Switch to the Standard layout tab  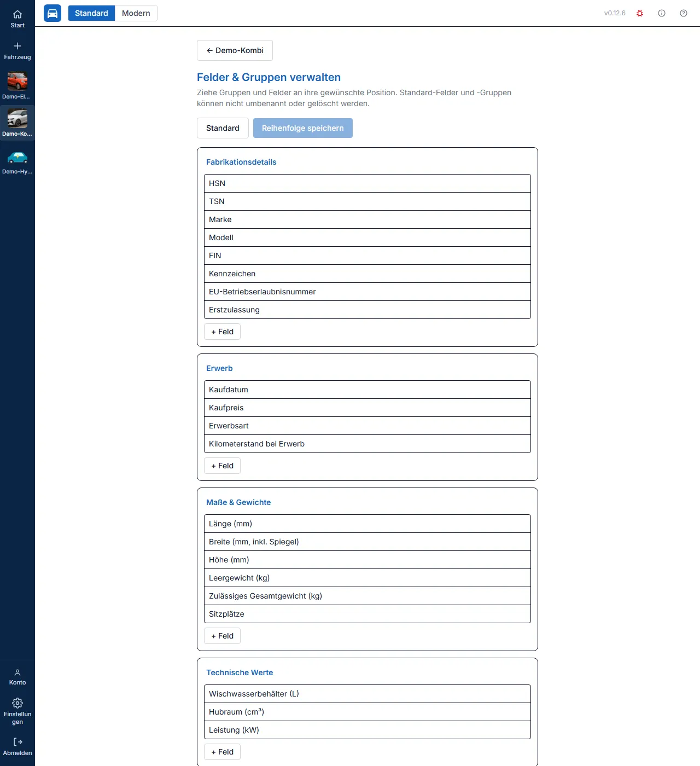[x=91, y=13]
